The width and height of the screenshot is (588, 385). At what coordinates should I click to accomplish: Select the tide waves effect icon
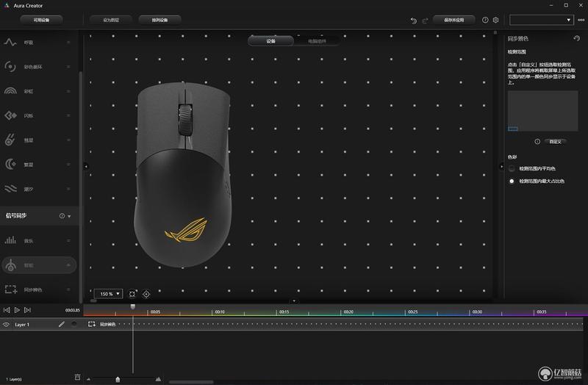(x=10, y=189)
